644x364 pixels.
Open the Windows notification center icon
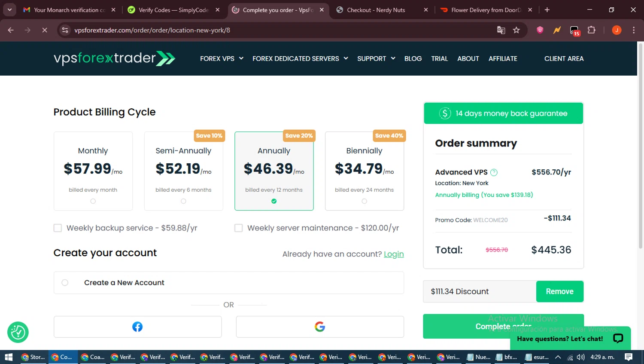click(629, 357)
